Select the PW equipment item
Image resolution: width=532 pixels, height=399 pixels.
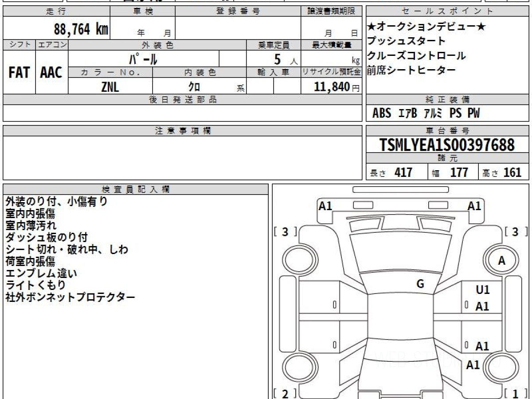(473, 113)
